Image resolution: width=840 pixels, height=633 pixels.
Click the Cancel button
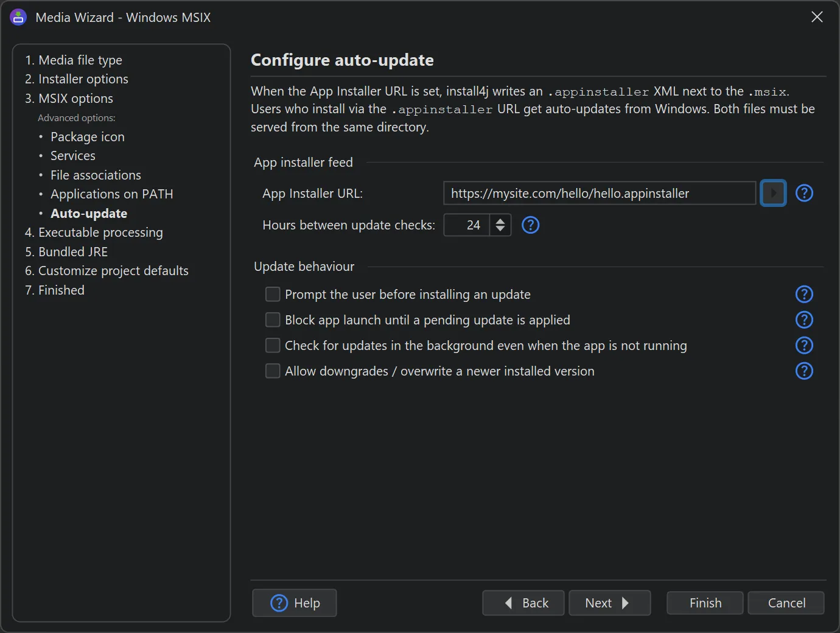pos(786,603)
